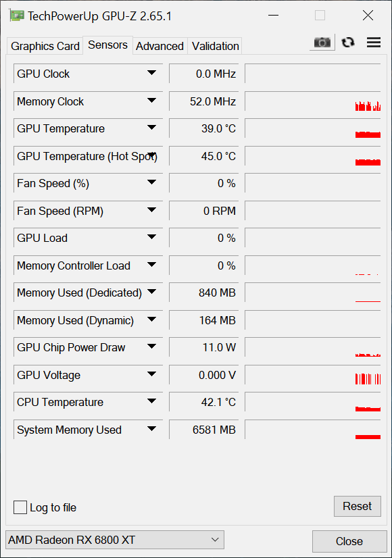
Task: Take a screenshot with the camera icon
Action: click(x=322, y=43)
